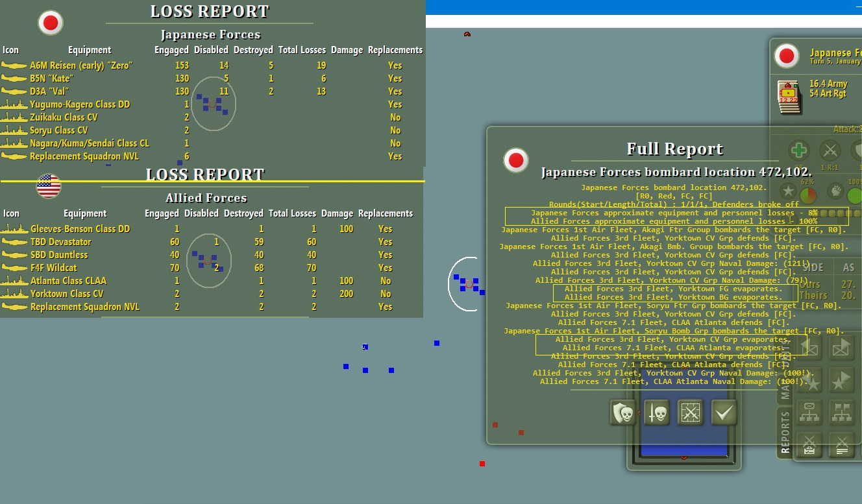Click A6M Reisen engaged value 153
Viewport: 862px width, 504px height.
pos(182,66)
